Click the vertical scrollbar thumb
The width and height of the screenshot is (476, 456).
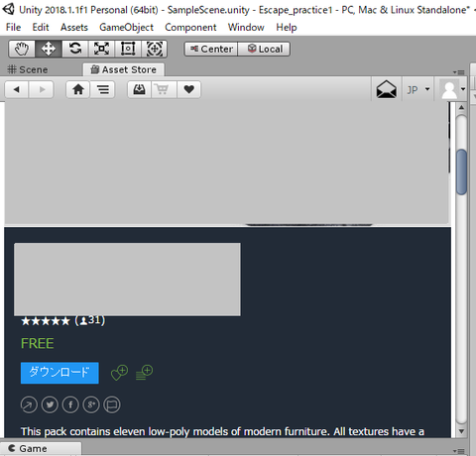pos(461,171)
